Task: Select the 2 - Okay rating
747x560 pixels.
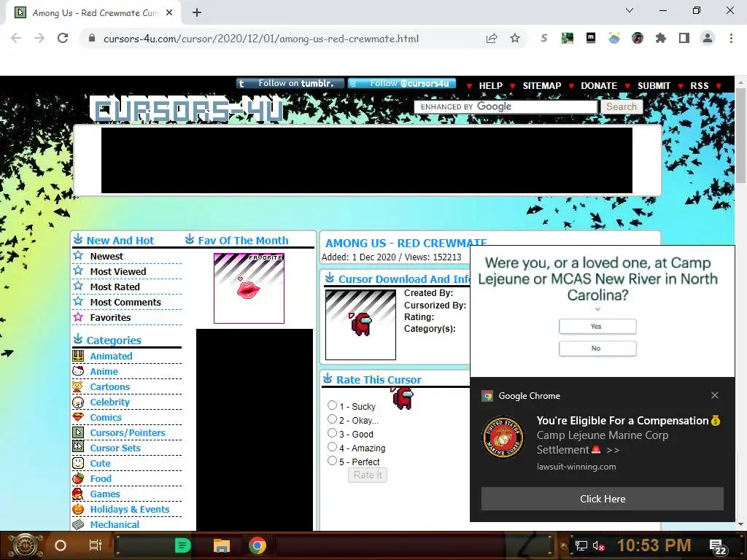Action: [332, 419]
